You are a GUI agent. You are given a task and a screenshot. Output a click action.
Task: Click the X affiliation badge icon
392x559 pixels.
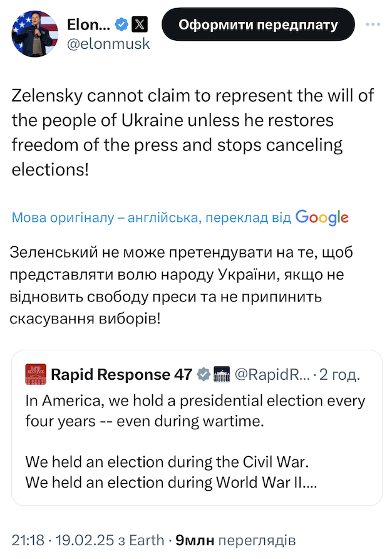click(141, 24)
